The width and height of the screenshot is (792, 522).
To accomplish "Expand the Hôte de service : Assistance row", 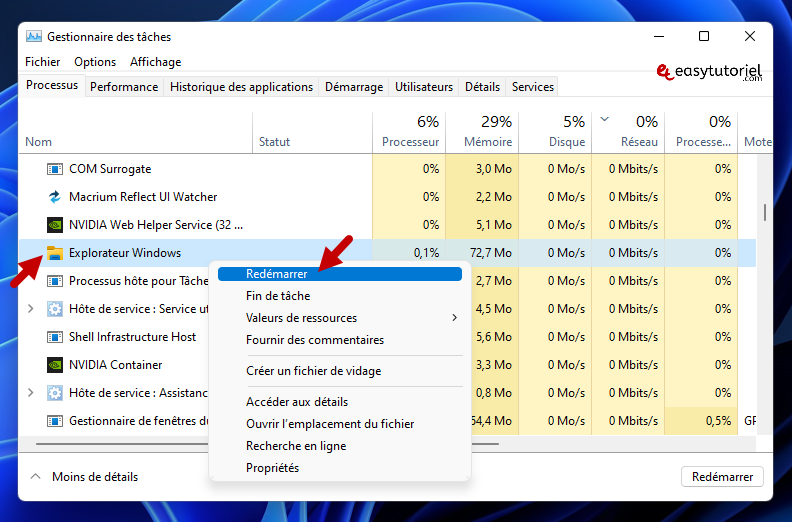I will [x=31, y=393].
